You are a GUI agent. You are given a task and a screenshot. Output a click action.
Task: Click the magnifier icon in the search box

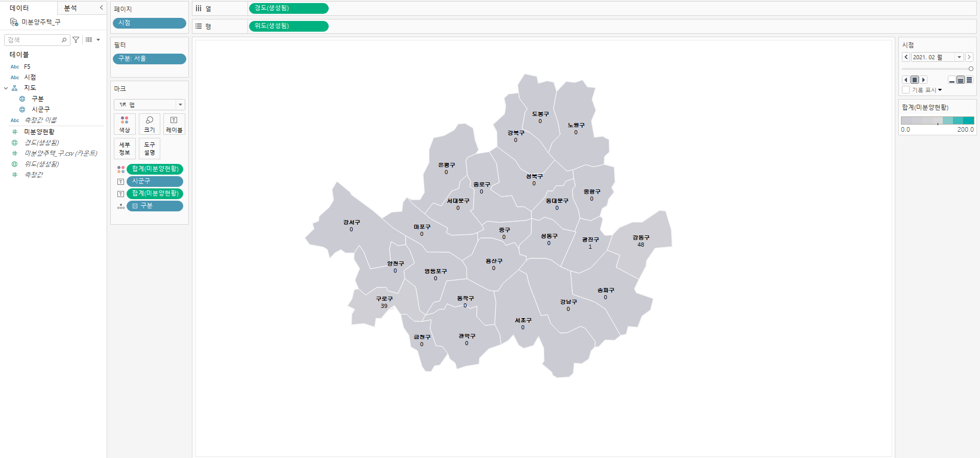pyautogui.click(x=64, y=40)
